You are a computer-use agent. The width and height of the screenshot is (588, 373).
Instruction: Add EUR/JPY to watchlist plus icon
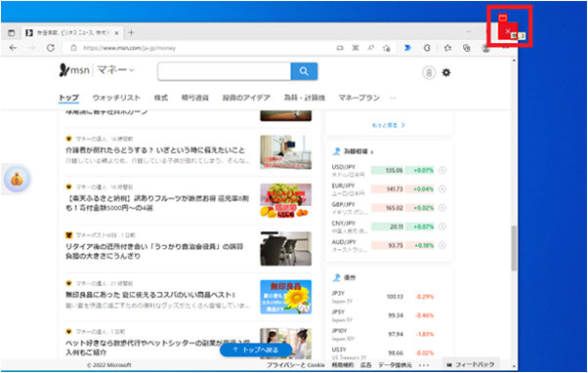(442, 188)
